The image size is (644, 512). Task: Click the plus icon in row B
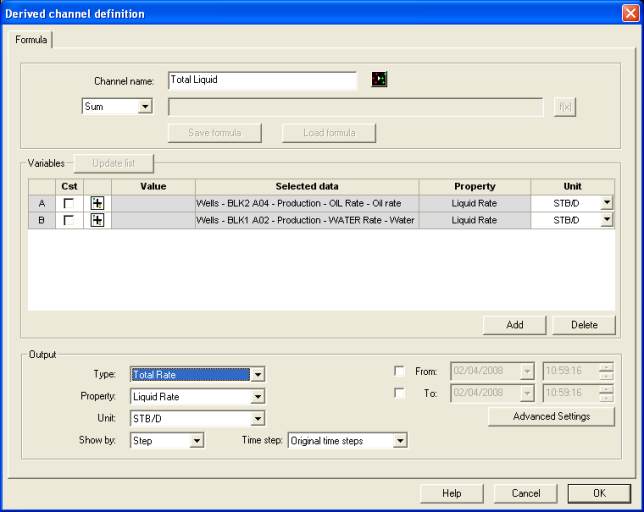[97, 220]
